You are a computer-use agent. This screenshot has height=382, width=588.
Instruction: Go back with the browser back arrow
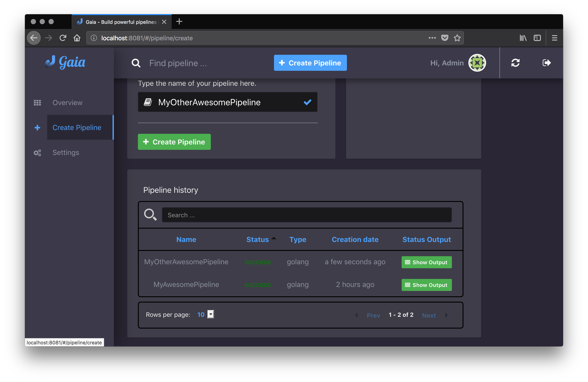pos(34,38)
